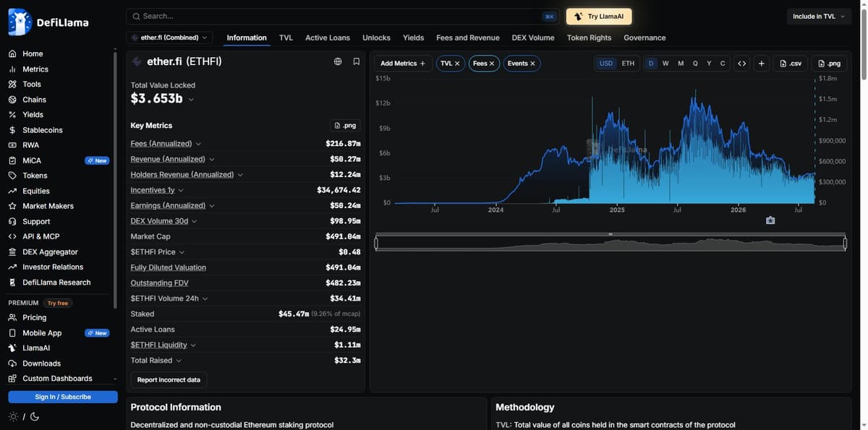Screen dimensions: 868x430
Task: Toggle light/dark theme icon
Action: click(x=24, y=416)
